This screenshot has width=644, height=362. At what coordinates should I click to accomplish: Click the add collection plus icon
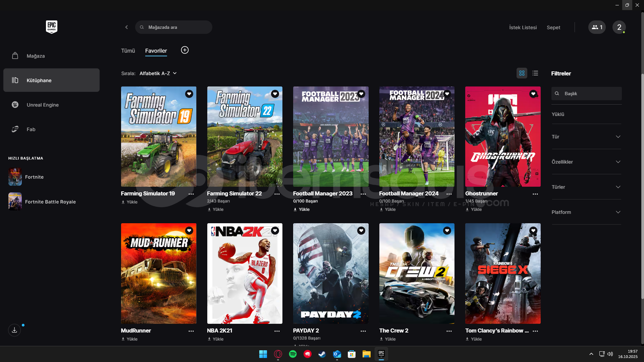pyautogui.click(x=185, y=50)
